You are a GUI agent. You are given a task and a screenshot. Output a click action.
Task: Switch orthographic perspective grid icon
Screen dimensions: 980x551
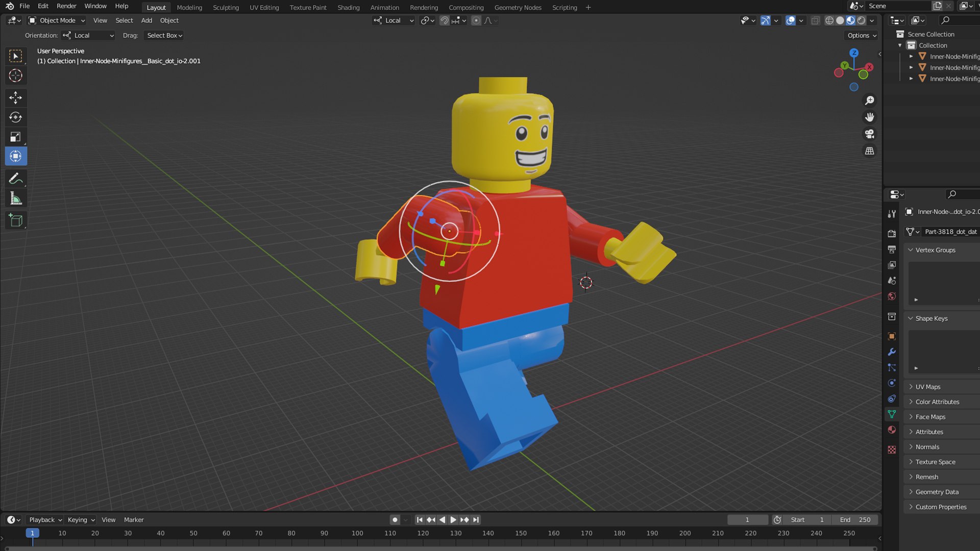tap(870, 151)
